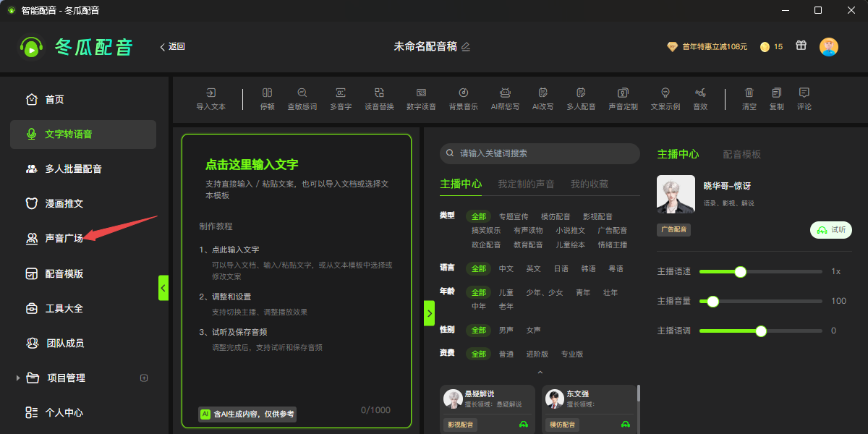The width and height of the screenshot is (868, 434).
Task: Select 主播中心 tab under search box
Action: 461,184
